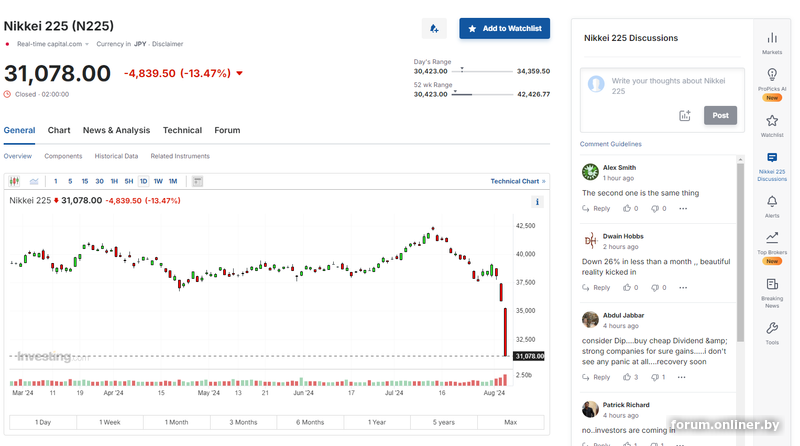Select candlestick chart type icon
The width and height of the screenshot is (800, 446).
pyautogui.click(x=14, y=181)
